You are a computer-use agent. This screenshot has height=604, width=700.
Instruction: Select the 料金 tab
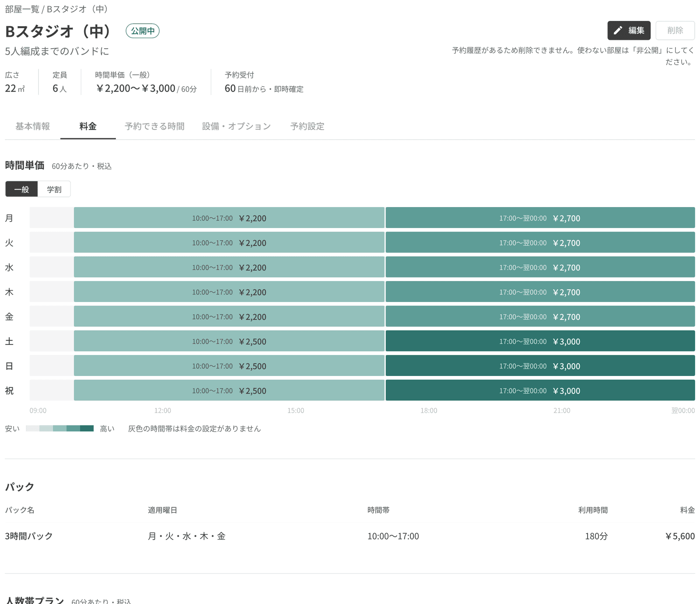tap(88, 126)
